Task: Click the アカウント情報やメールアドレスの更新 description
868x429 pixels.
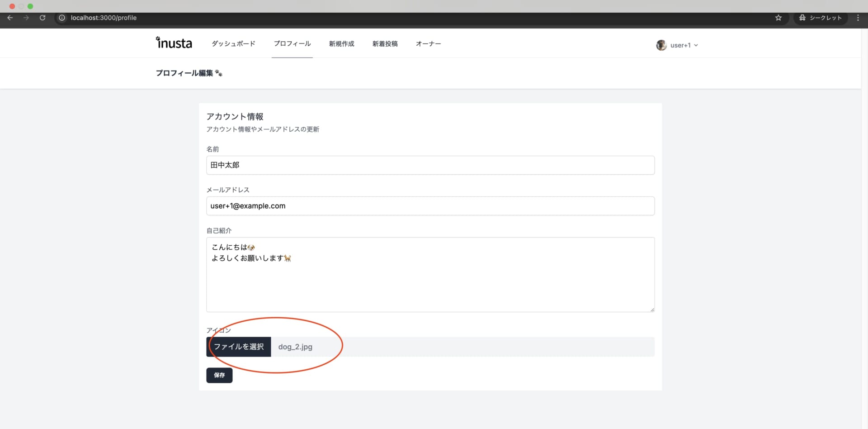Action: (263, 129)
